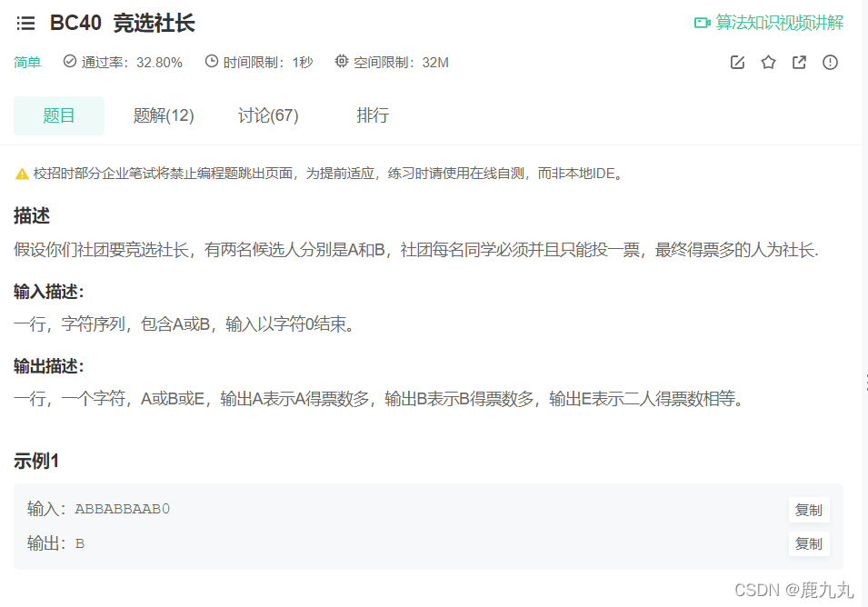Click the 描述 heading
This screenshot has height=607, width=868.
click(x=32, y=215)
